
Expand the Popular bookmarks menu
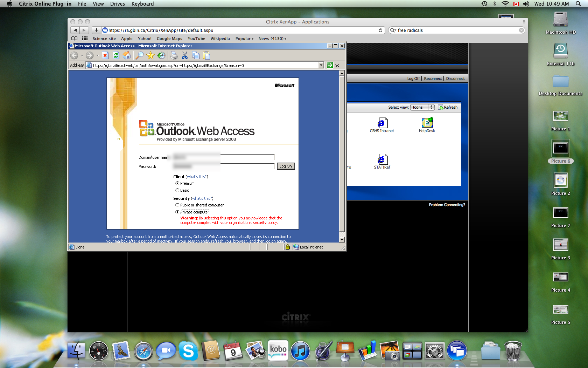click(245, 39)
